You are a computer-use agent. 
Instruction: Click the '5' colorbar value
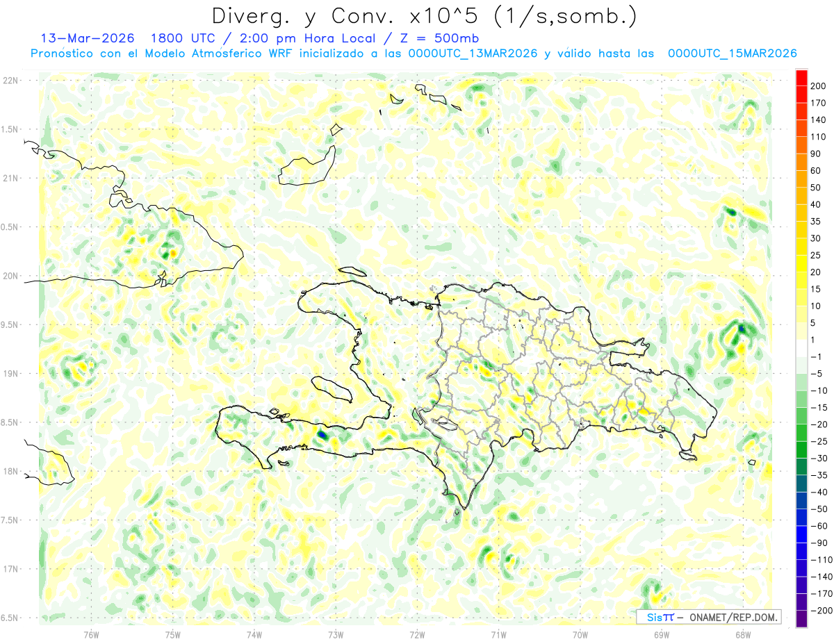coord(814,322)
